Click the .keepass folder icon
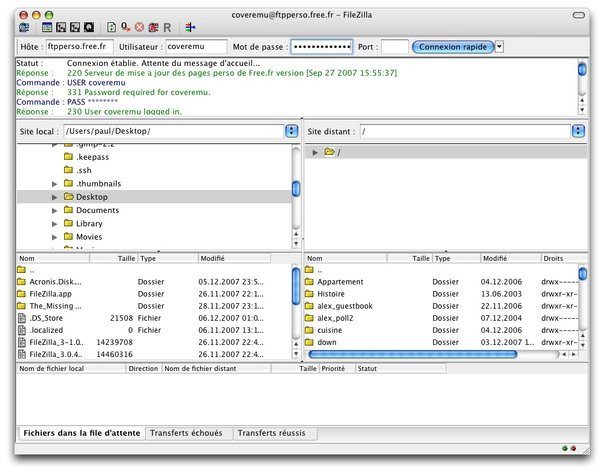The image size is (600, 472). (69, 157)
